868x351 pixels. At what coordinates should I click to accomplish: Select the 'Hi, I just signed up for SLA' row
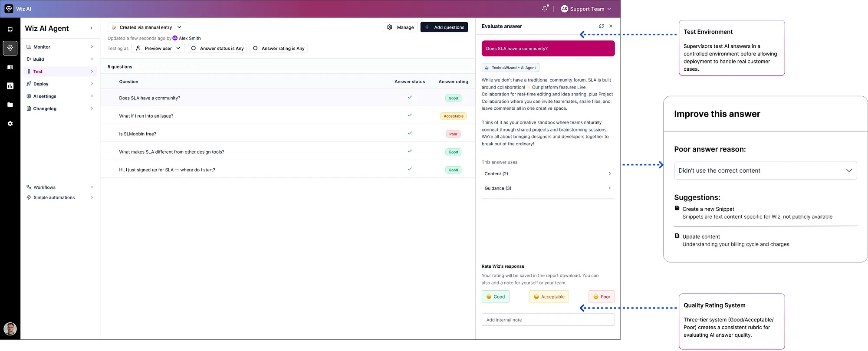[x=288, y=170]
